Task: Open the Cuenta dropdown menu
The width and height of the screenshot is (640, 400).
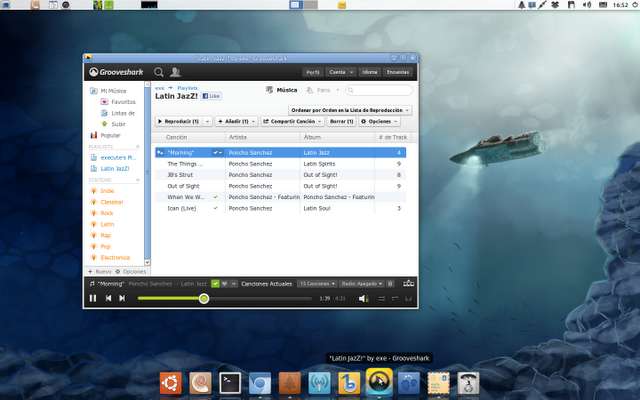Action: coord(339,72)
